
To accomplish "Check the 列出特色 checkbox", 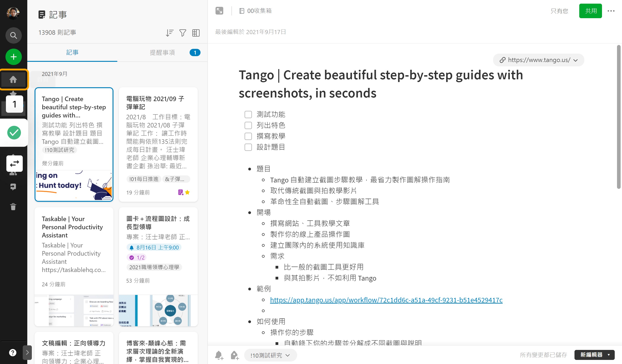I will [248, 125].
